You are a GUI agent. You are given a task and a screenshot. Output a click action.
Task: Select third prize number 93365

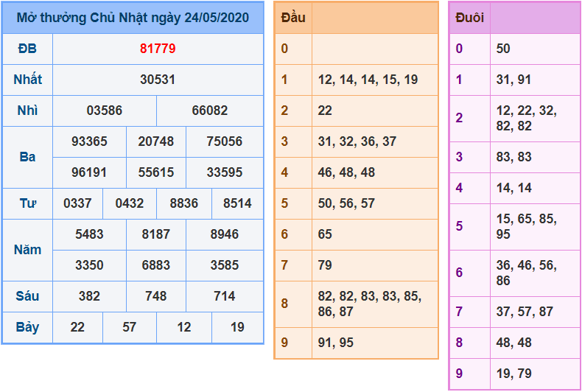tap(89, 141)
